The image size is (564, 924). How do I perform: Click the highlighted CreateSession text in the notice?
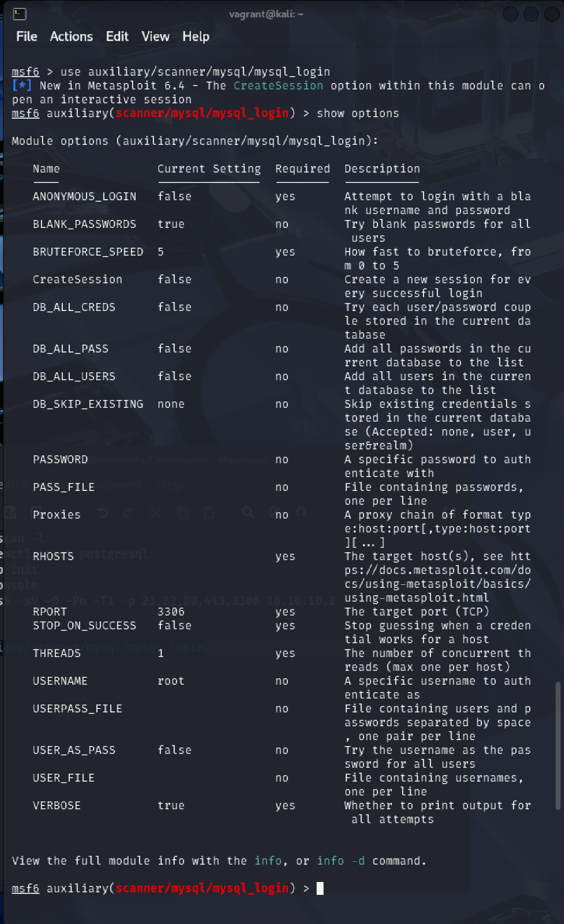[x=278, y=86]
